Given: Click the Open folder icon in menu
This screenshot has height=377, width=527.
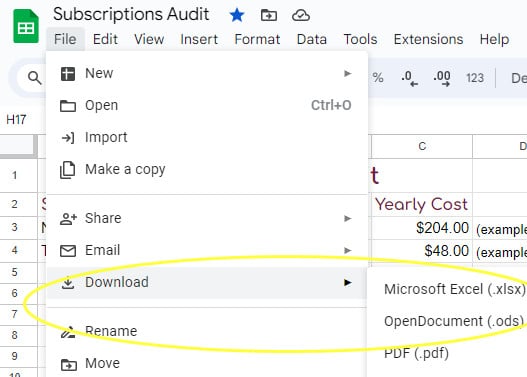Looking at the screenshot, I should [68, 106].
